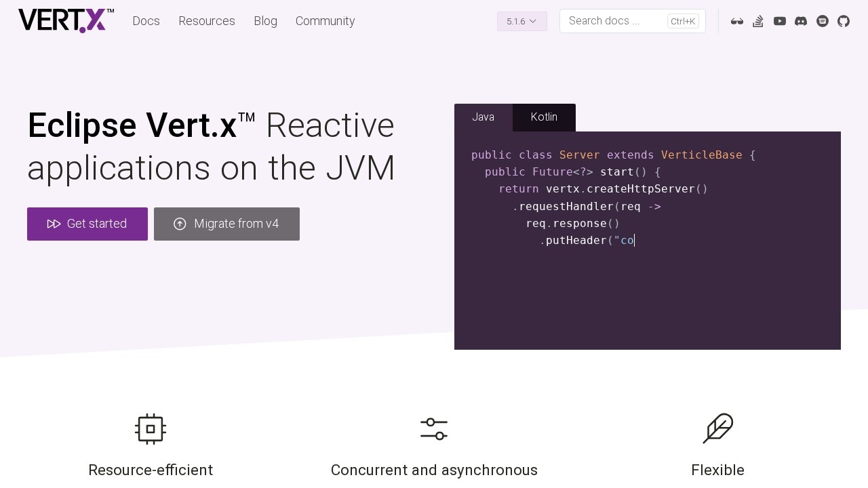Click the Vert.x logo

click(66, 21)
